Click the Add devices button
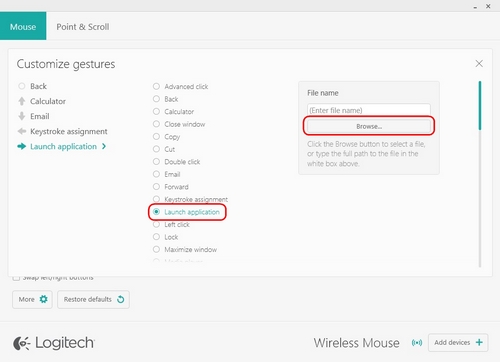This screenshot has height=362, width=500. pyautogui.click(x=458, y=343)
